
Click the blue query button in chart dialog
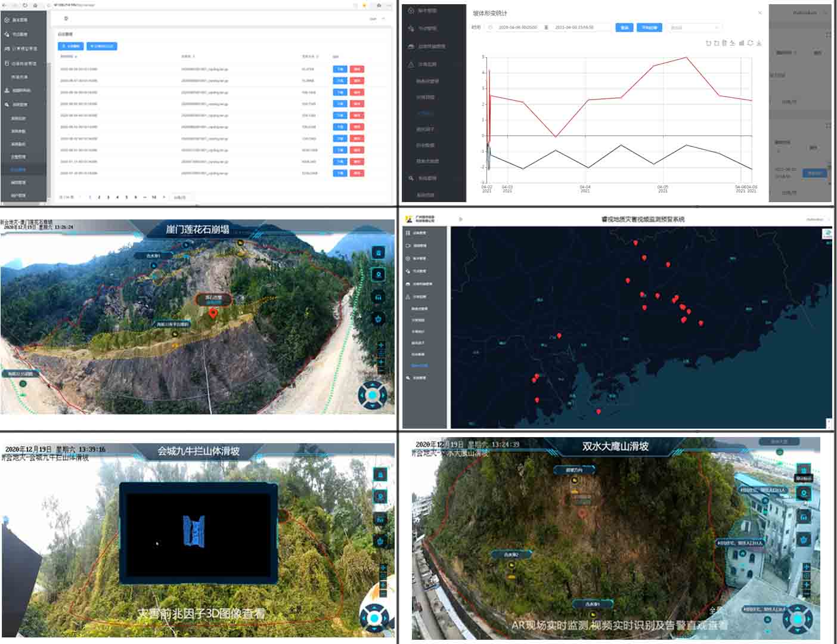coord(624,27)
